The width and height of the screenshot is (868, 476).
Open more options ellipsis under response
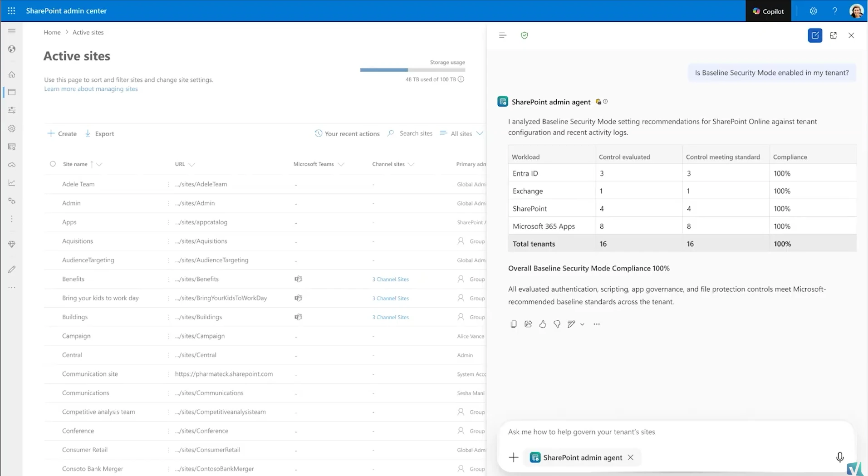click(597, 324)
